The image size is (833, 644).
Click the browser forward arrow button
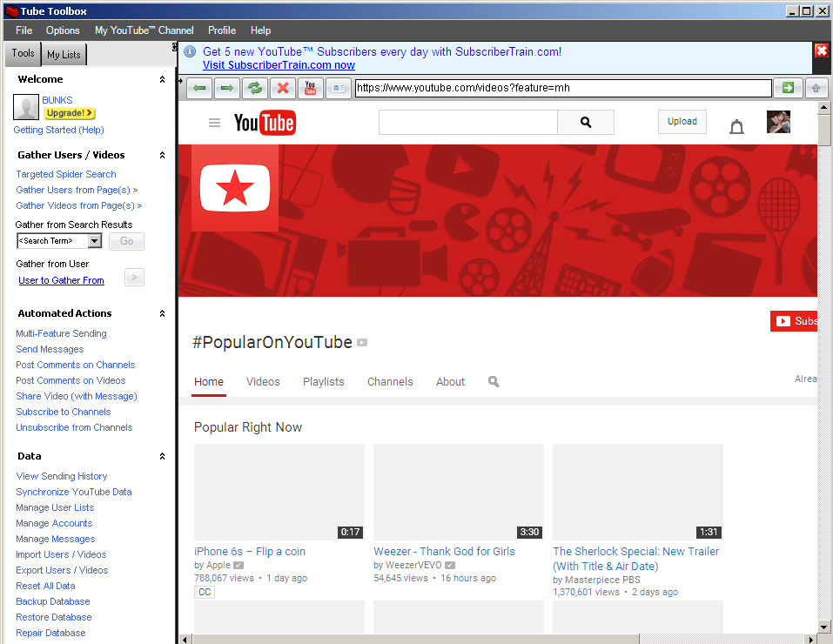(x=227, y=88)
